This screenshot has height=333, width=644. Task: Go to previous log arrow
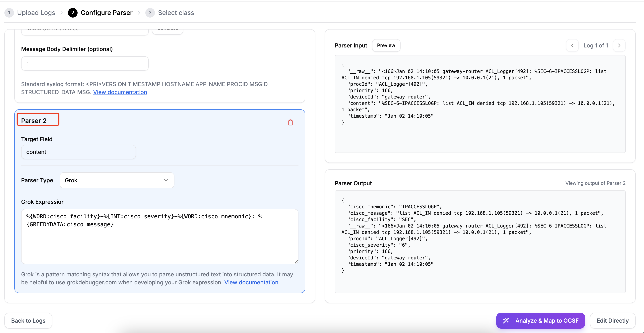[572, 45]
